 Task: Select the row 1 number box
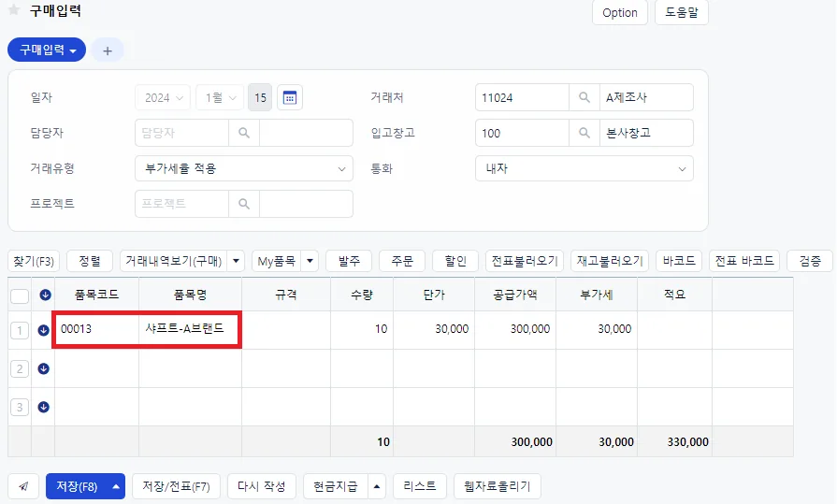tap(20, 330)
